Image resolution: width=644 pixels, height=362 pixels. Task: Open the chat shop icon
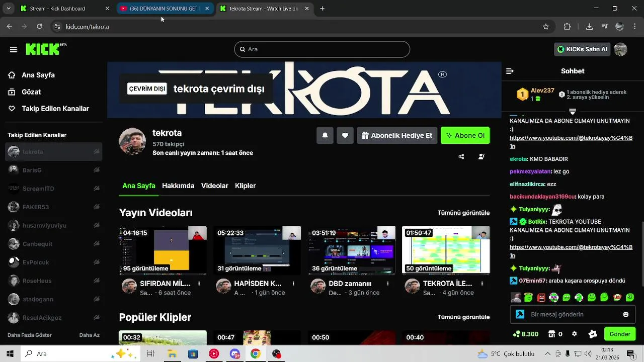(x=551, y=334)
